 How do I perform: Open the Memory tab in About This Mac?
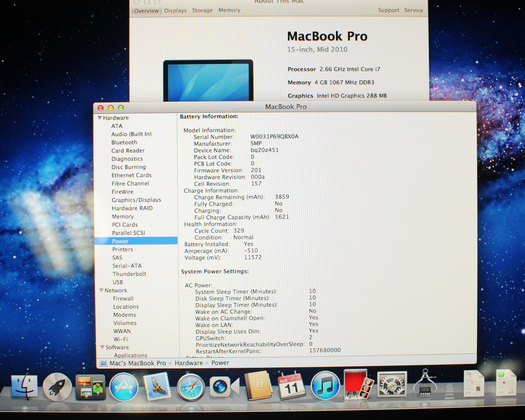[x=229, y=10]
